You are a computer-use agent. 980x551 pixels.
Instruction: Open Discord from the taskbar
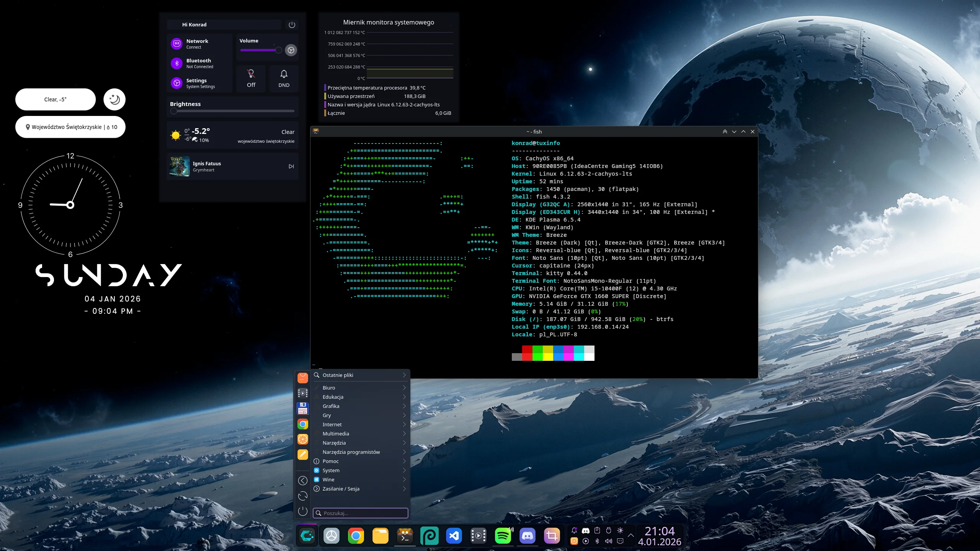pos(528,536)
